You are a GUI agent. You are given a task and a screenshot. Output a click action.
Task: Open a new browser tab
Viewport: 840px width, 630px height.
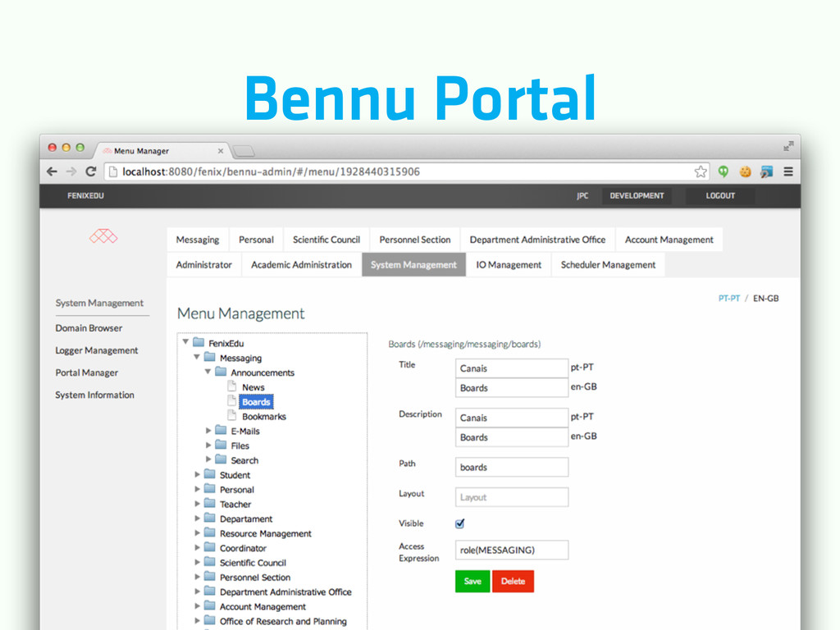244,151
